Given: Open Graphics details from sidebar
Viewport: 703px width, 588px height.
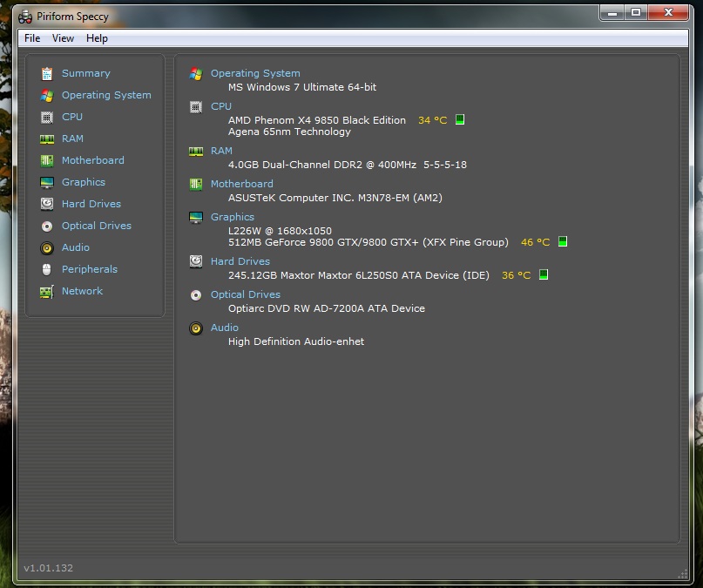Looking at the screenshot, I should click(x=84, y=182).
